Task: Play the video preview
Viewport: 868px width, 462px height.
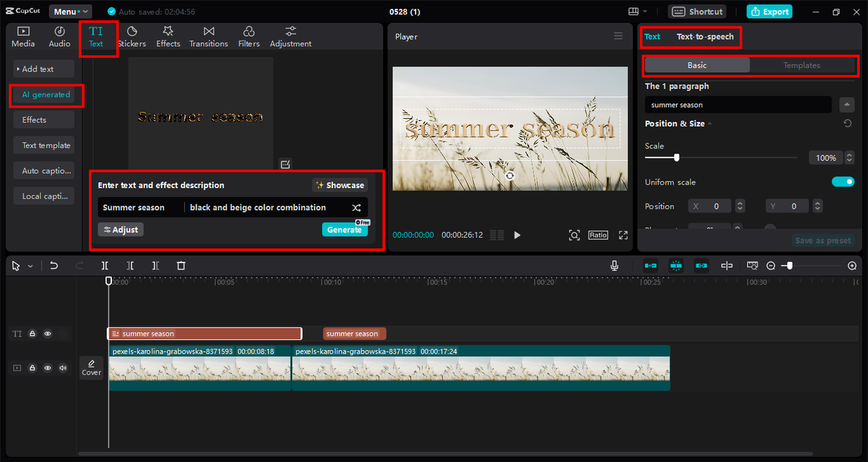Action: 517,235
